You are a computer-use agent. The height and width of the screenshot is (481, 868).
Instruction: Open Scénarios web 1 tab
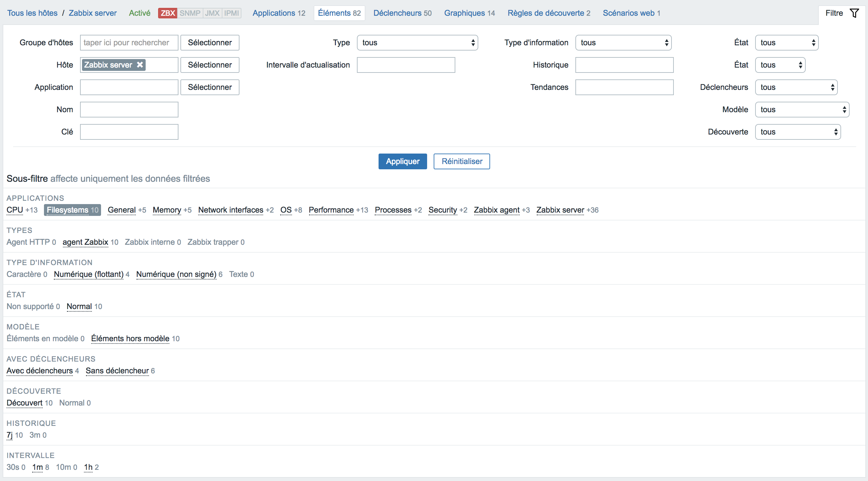(x=631, y=13)
